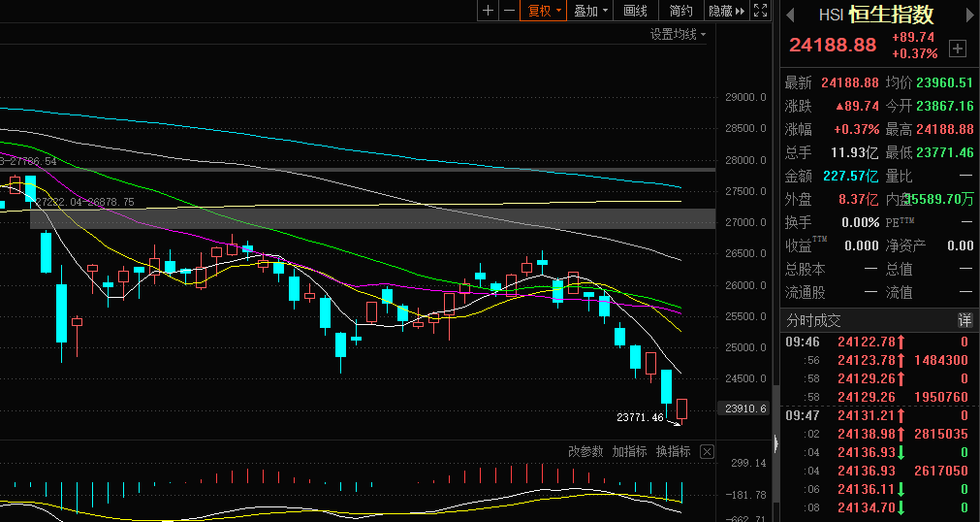
Task: Open trade details via 详 button
Action: point(964,320)
